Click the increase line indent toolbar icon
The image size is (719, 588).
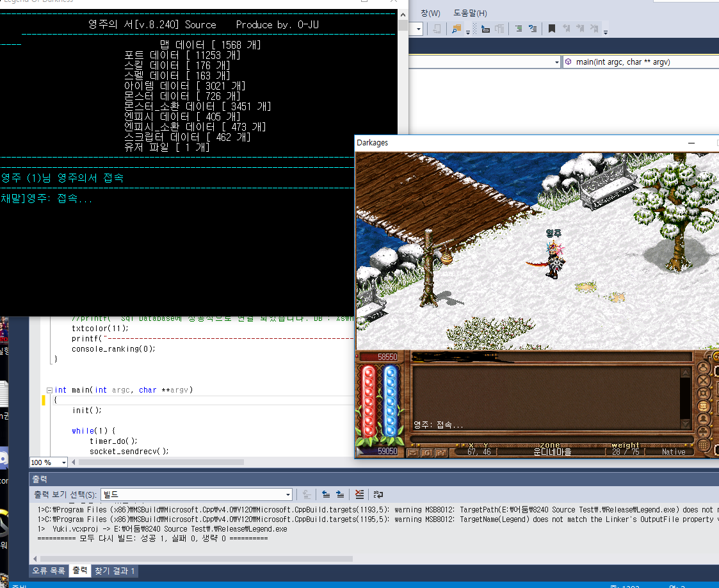pos(519,29)
